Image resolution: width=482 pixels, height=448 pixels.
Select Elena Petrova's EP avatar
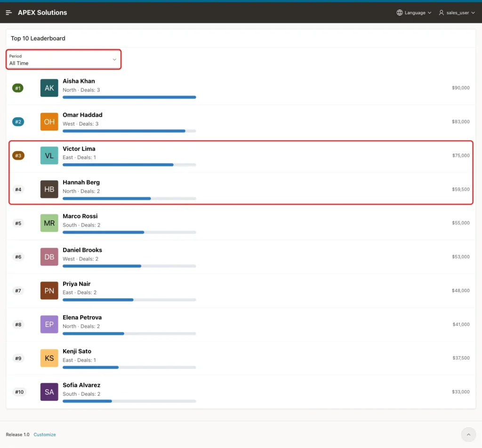coord(49,324)
